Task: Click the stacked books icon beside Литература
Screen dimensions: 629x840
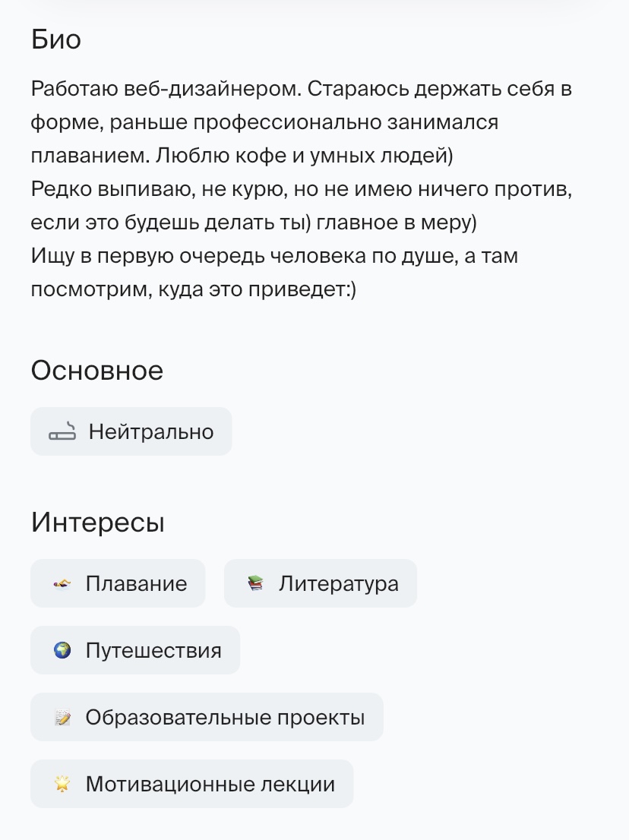Action: (x=255, y=583)
